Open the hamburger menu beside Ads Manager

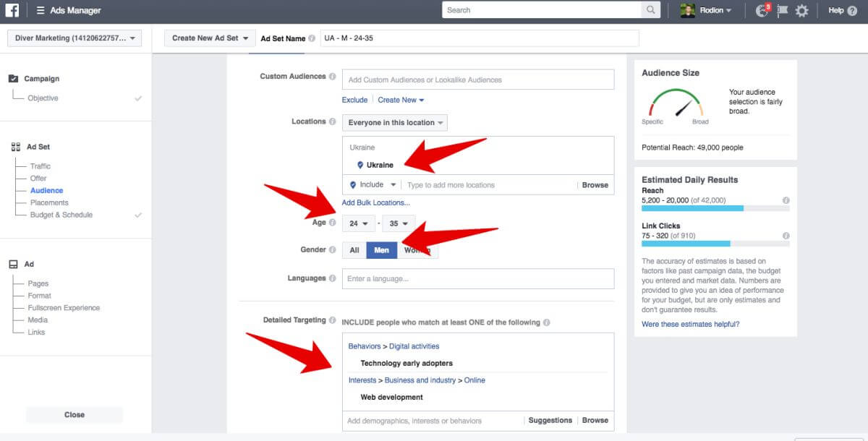pyautogui.click(x=41, y=11)
